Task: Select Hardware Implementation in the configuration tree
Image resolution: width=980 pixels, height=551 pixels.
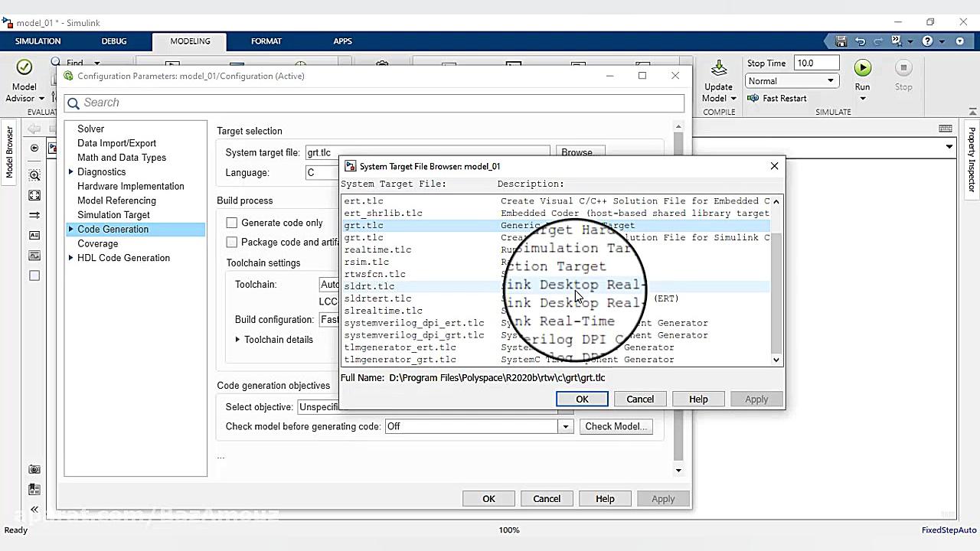Action: pos(131,186)
